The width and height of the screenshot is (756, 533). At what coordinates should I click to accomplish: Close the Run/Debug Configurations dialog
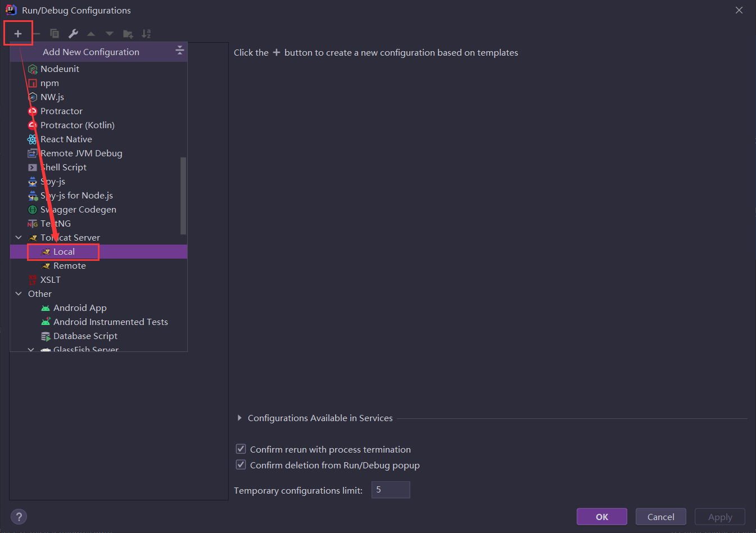(739, 10)
